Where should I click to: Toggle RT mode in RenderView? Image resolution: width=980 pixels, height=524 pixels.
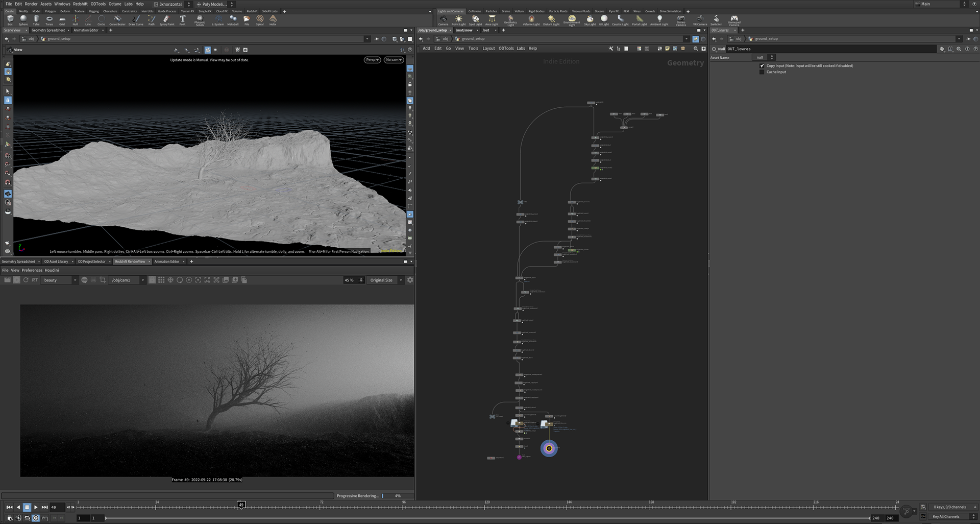click(x=35, y=280)
